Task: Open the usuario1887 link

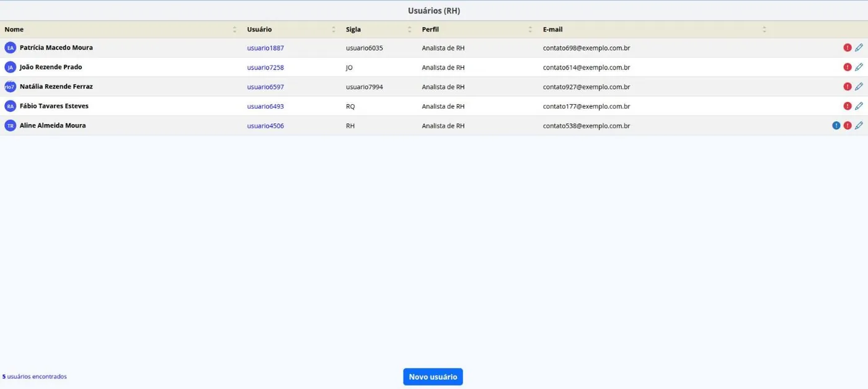Action: coord(265,48)
